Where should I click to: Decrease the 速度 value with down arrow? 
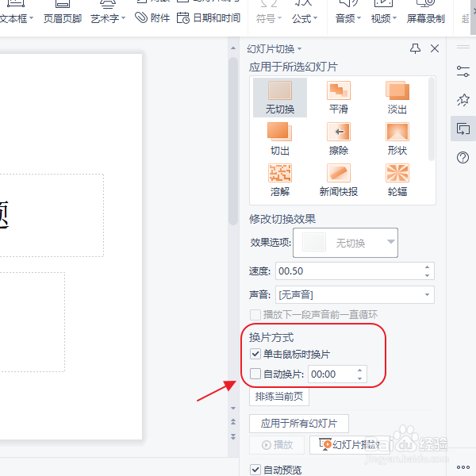(x=427, y=275)
